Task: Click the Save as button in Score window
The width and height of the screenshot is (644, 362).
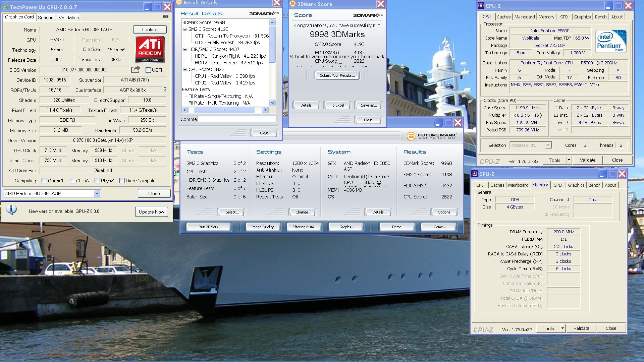Action: [x=369, y=105]
